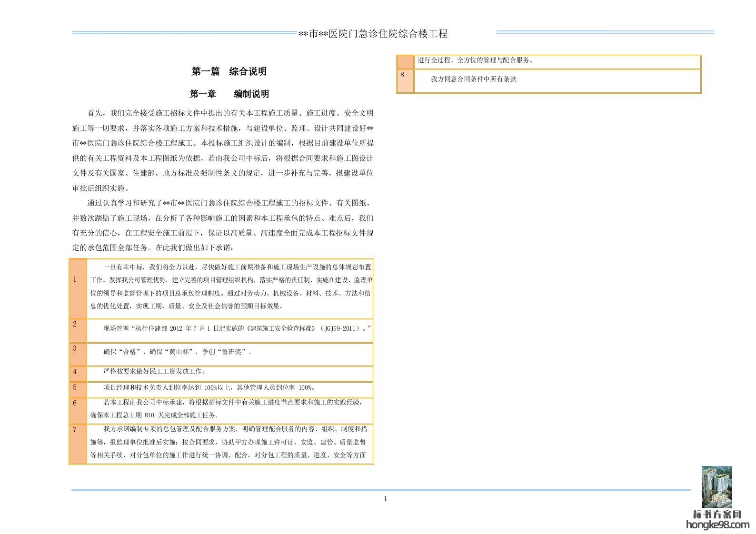756x534 pixels.
Task: Click the row number 4 table cell
Action: (x=78, y=373)
